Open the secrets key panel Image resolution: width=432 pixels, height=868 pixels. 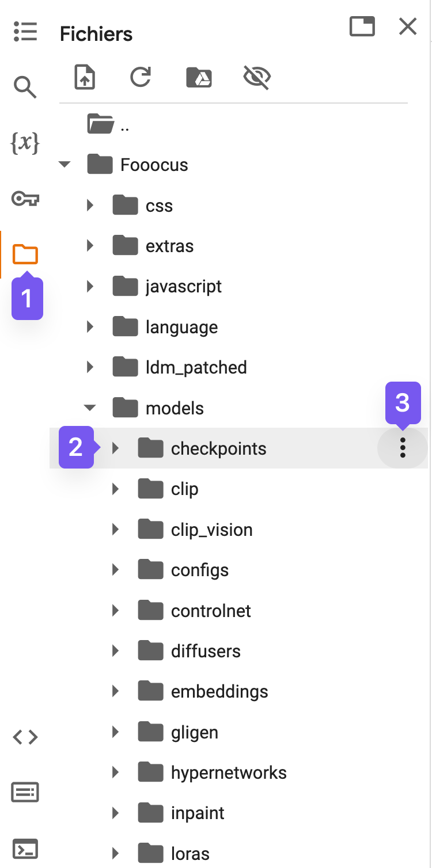(x=25, y=199)
